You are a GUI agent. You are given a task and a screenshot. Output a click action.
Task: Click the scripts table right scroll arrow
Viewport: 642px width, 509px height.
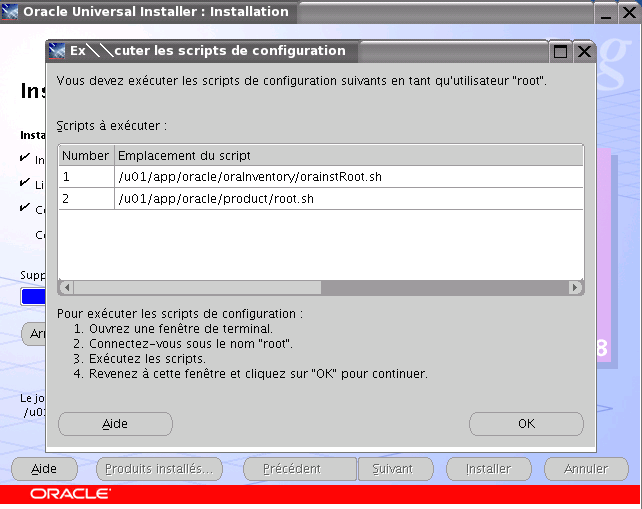coord(575,287)
